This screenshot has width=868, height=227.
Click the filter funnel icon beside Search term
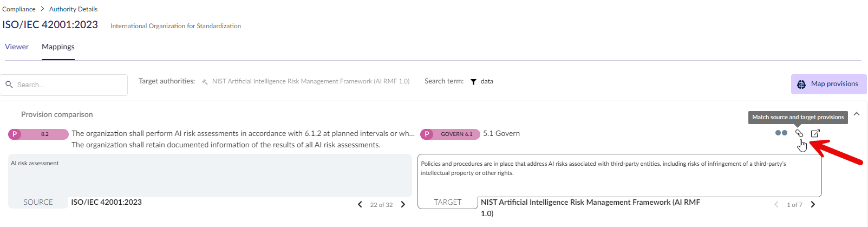tap(473, 82)
